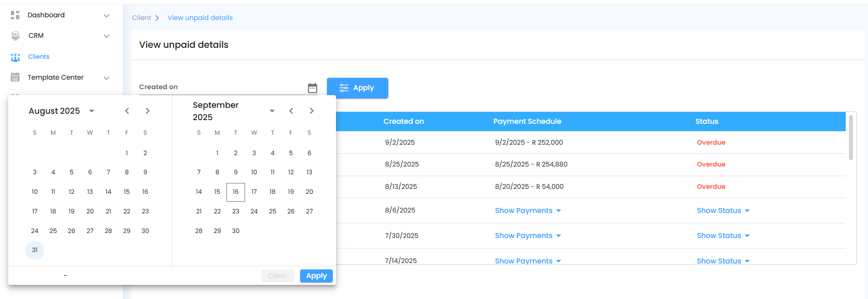Viewport: 868px width, 299px height.
Task: Expand the Dashboard menu chevron
Action: [x=106, y=15]
